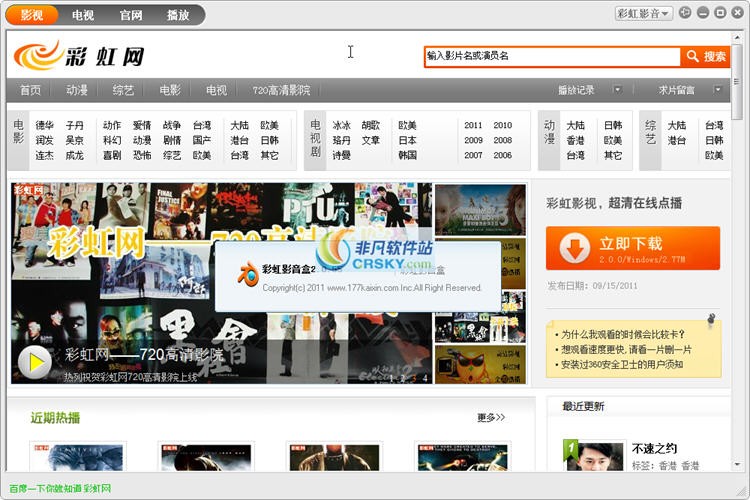Open 不速之约 in 最近更新
Viewport: 750px width, 500px height.
tap(654, 449)
